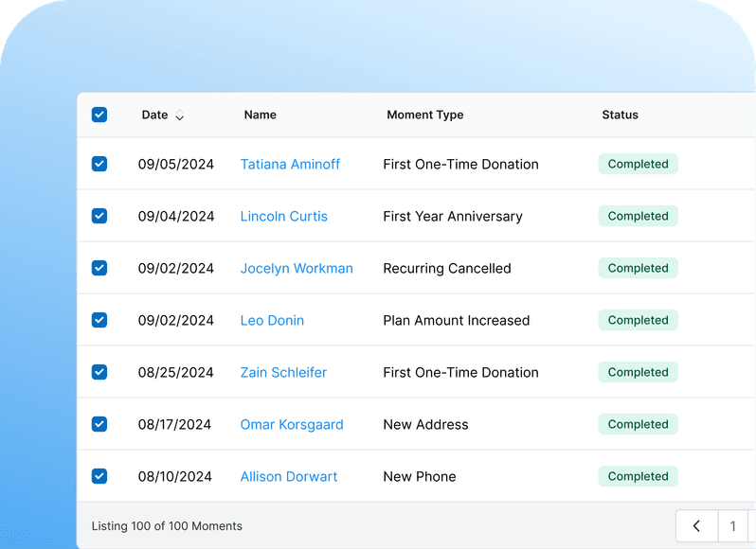
Task: Click Completed badge for Leo Donin
Action: [638, 320]
